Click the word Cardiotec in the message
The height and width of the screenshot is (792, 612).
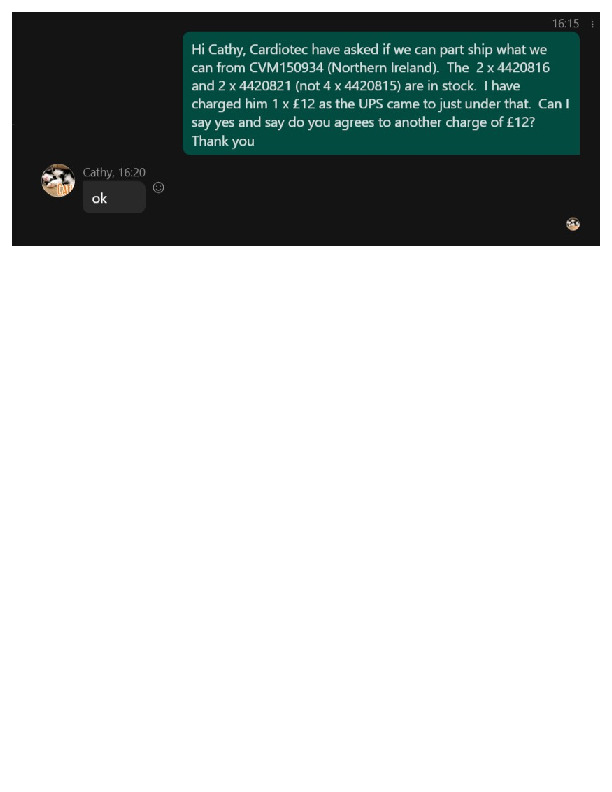[279, 50]
